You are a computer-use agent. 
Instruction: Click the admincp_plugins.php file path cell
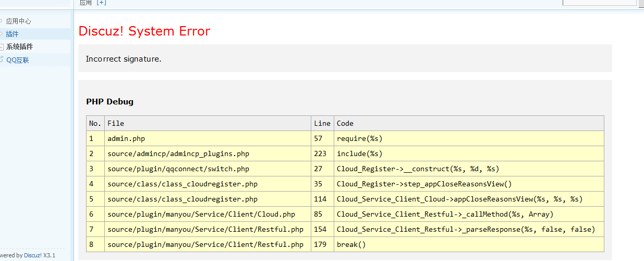coord(178,153)
